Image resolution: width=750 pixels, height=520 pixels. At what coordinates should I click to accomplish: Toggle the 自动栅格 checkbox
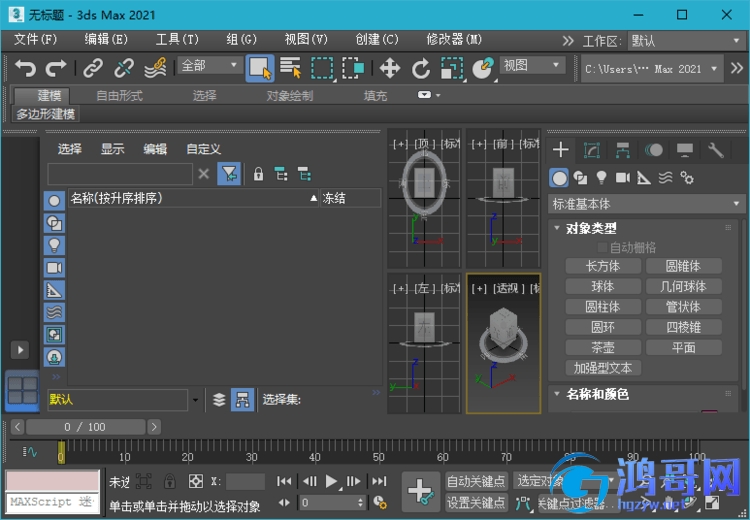click(x=602, y=247)
